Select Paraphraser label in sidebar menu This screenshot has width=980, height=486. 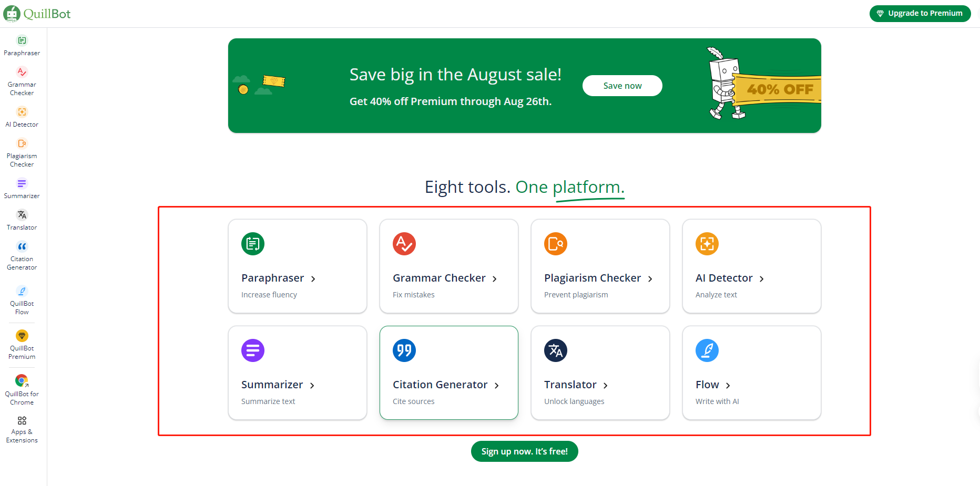click(x=22, y=53)
